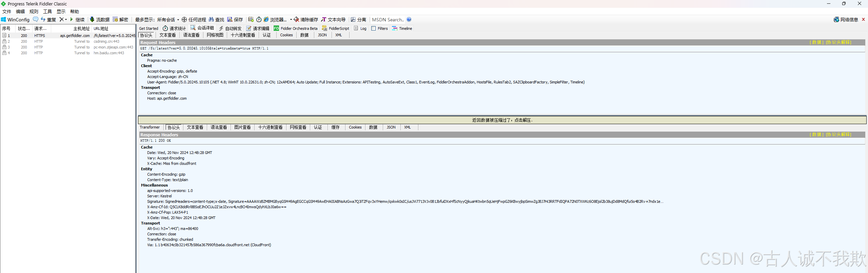Select response 缓存 tab

(x=335, y=128)
